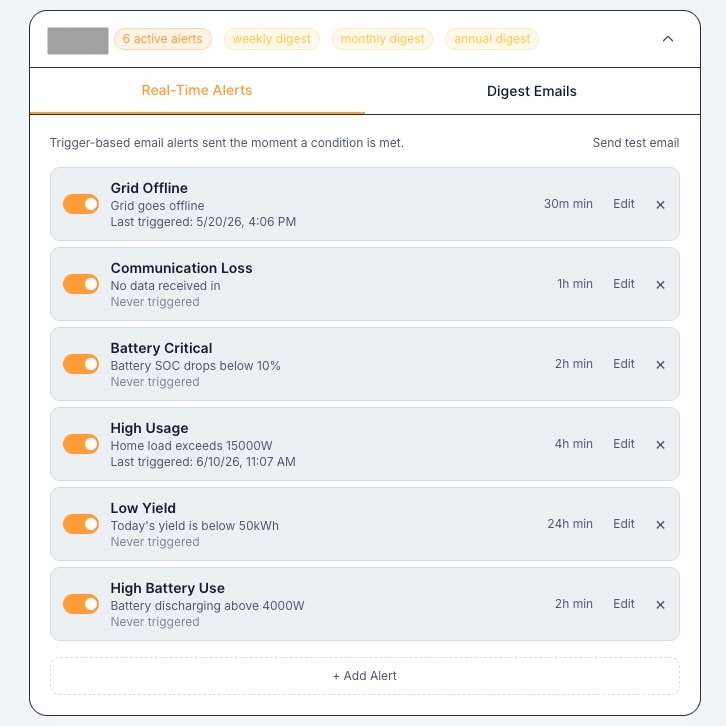Click 'Last triggered: 5/20/26, 4:06 PM' text

click(203, 222)
